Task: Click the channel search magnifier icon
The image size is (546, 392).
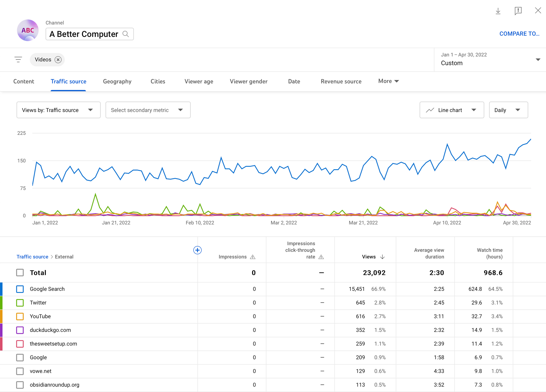Action: pyautogui.click(x=126, y=34)
